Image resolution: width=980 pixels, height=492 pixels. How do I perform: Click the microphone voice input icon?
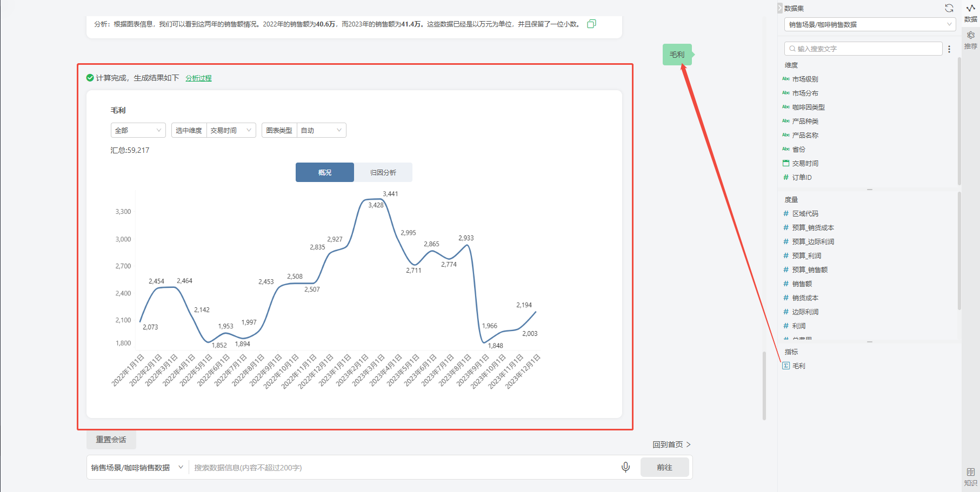click(x=625, y=467)
